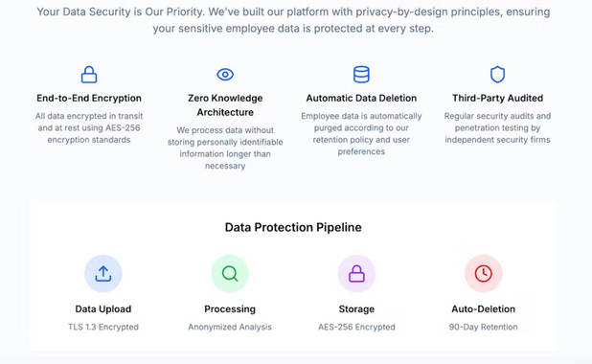Click the Data Protection Pipeline title
This screenshot has width=592, height=364.
pyautogui.click(x=293, y=227)
